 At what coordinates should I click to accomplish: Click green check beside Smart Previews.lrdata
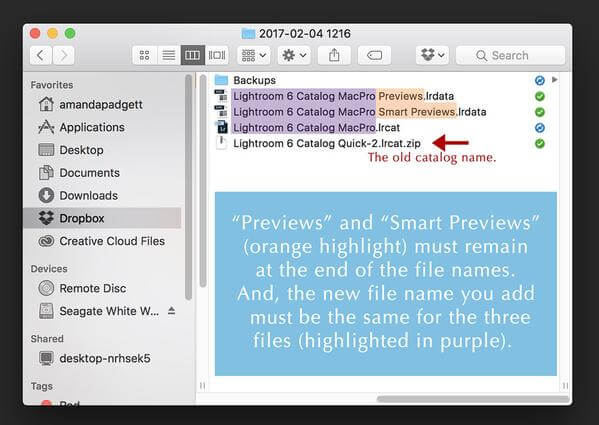click(x=540, y=112)
